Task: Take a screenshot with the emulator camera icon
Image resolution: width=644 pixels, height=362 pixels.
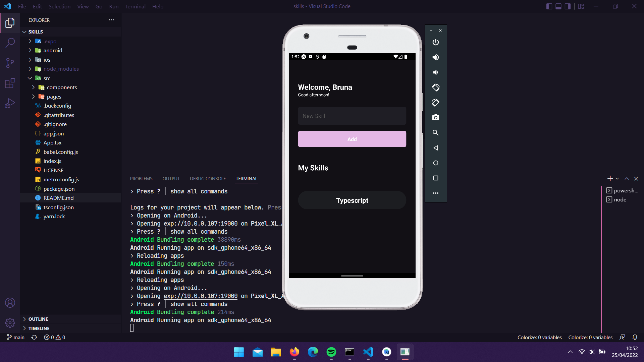Action: click(x=435, y=118)
